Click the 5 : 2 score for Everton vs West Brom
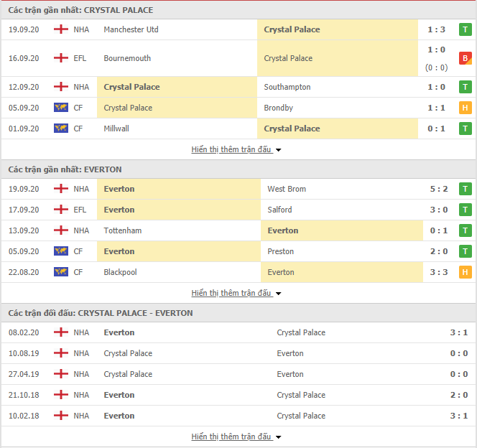 click(x=439, y=189)
